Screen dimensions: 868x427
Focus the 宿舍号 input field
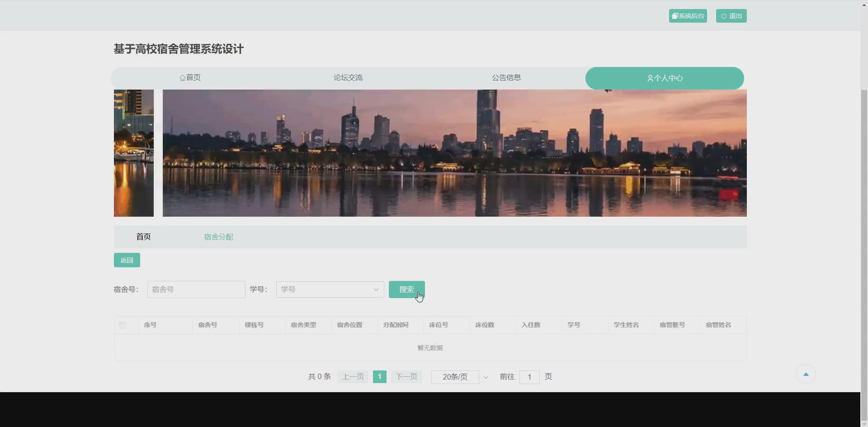coord(196,289)
